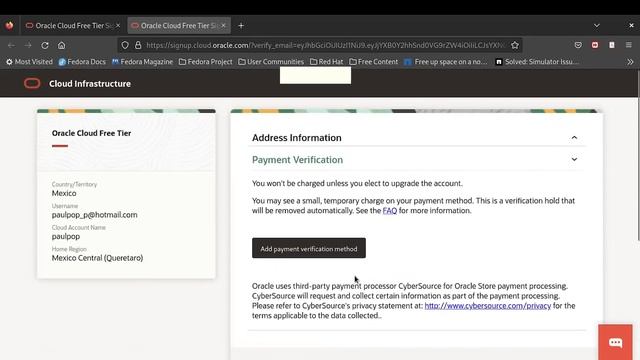Bookmark this page with the star icon

coord(515,45)
